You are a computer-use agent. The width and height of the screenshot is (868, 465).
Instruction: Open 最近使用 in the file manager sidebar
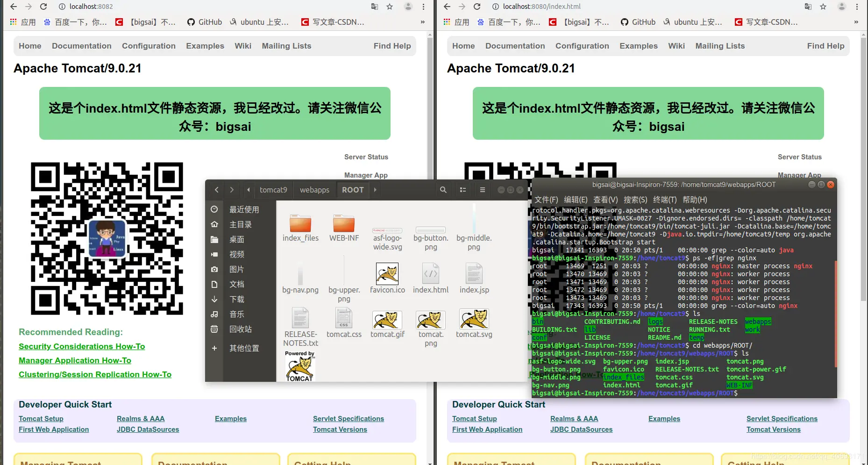[243, 209]
